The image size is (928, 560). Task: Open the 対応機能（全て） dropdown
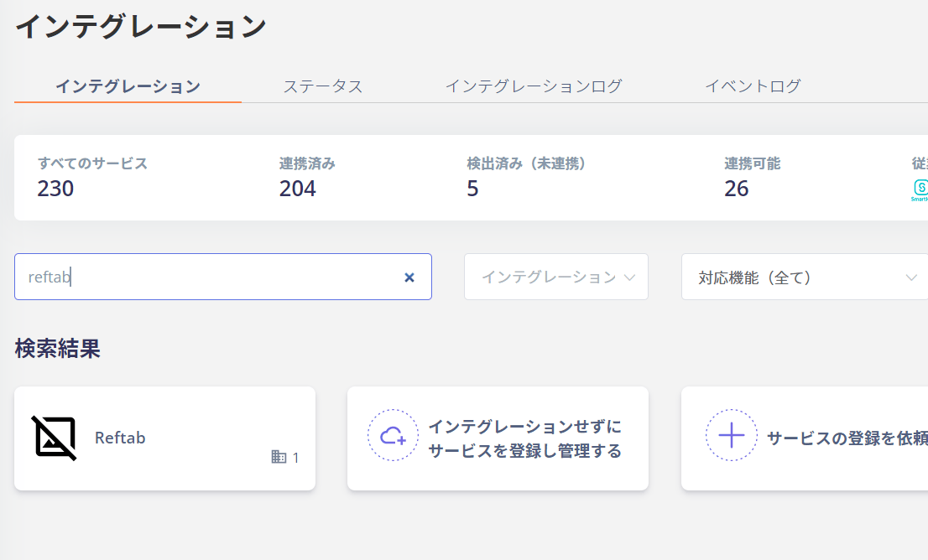click(805, 277)
